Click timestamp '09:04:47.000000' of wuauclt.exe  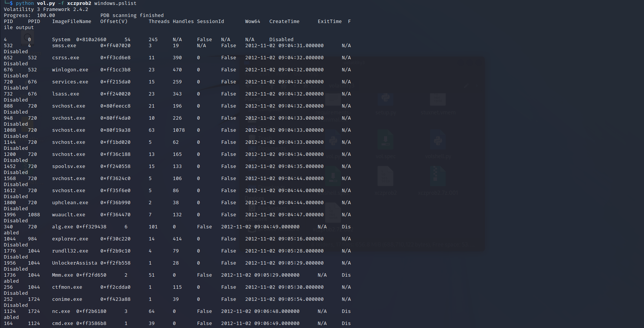click(x=301, y=215)
